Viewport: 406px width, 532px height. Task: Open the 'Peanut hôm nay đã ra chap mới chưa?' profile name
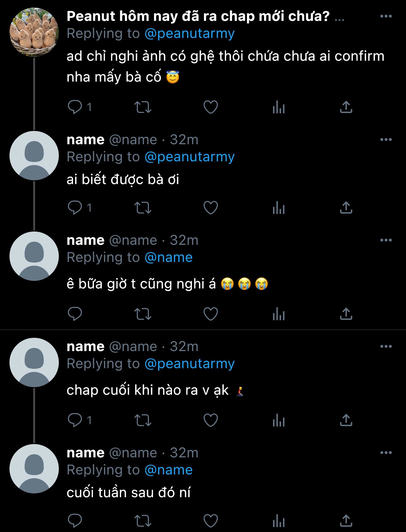198,16
